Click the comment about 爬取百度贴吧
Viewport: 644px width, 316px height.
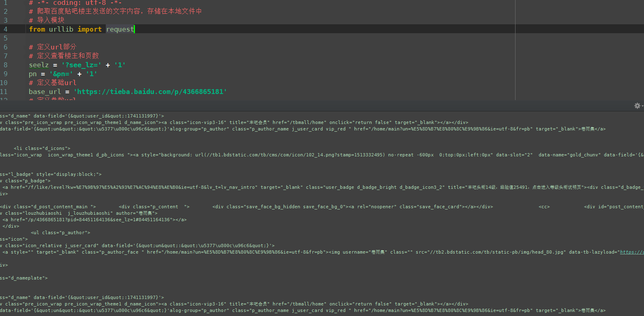116,11
